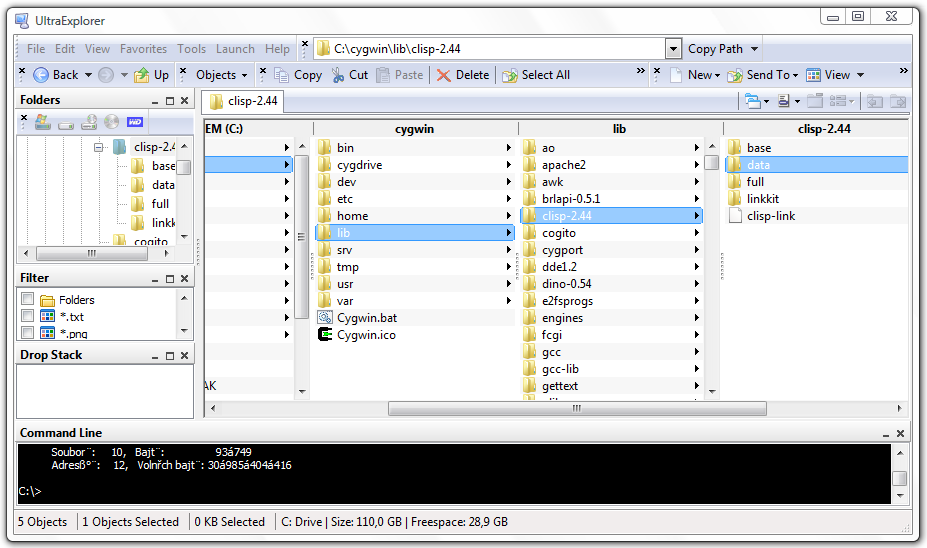Open the Back history dropdown arrow

tap(88, 75)
